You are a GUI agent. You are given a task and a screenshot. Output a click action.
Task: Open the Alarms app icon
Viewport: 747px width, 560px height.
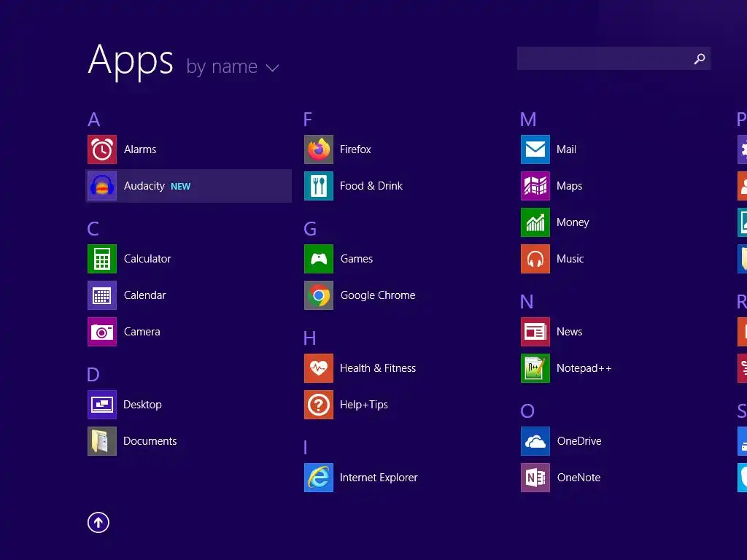[102, 149]
